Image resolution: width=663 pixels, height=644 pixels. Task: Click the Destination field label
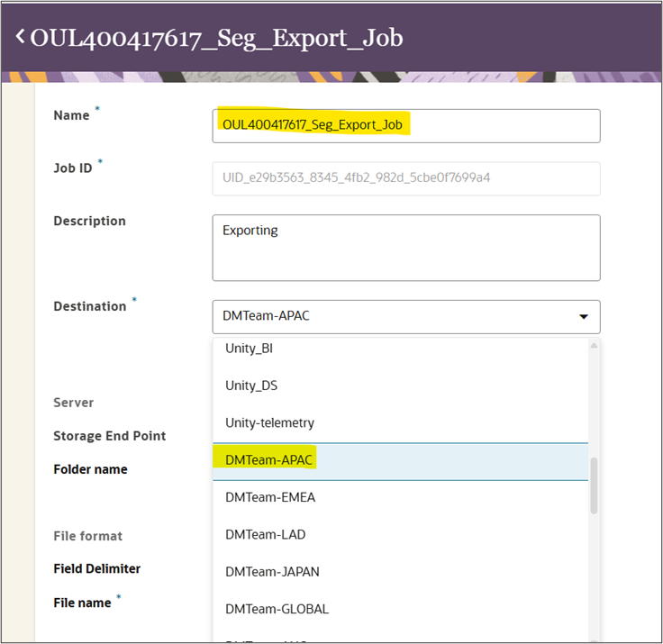pyautogui.click(x=90, y=306)
